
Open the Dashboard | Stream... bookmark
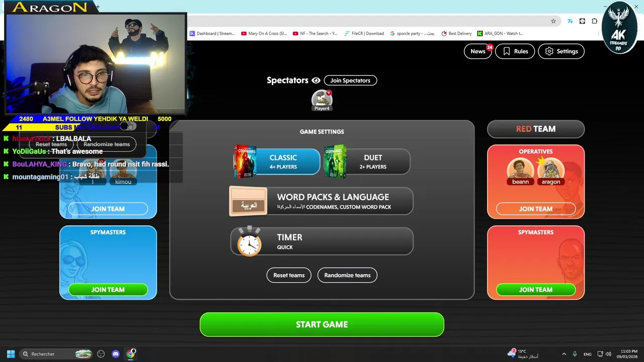212,34
